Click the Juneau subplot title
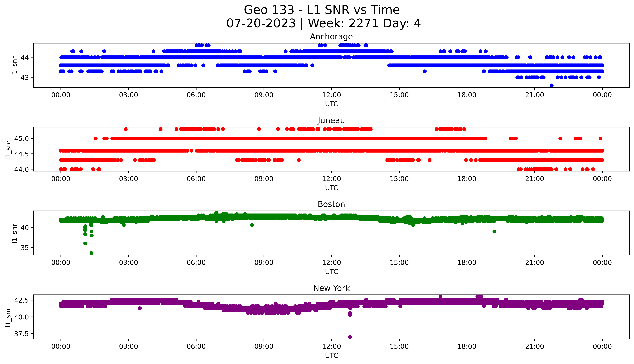 [x=331, y=120]
